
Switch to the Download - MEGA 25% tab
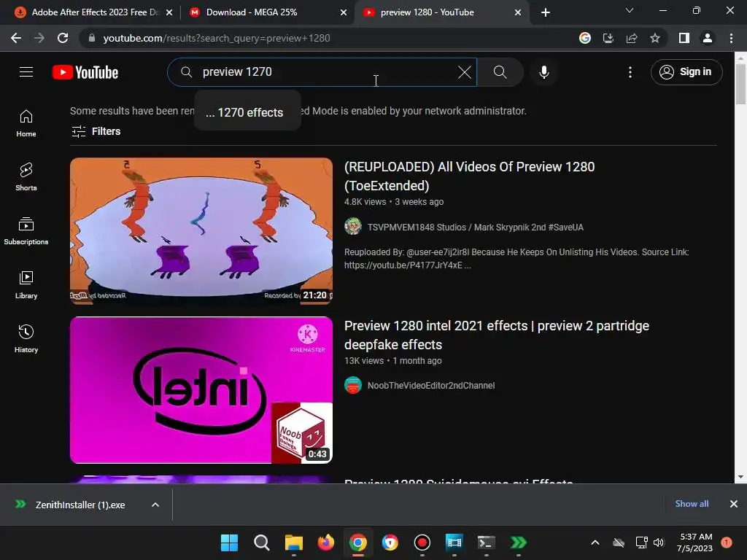click(x=267, y=12)
